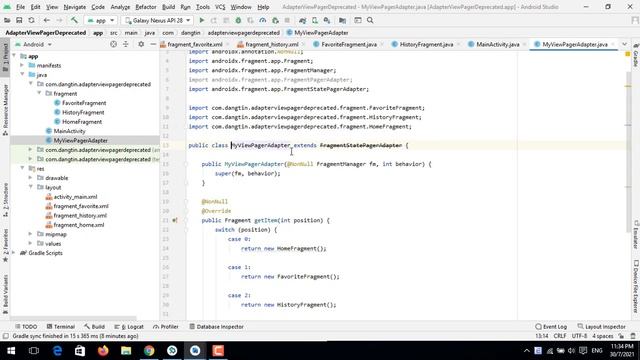This screenshot has height=360, width=640.
Task: Open the Event Log
Action: point(551,327)
